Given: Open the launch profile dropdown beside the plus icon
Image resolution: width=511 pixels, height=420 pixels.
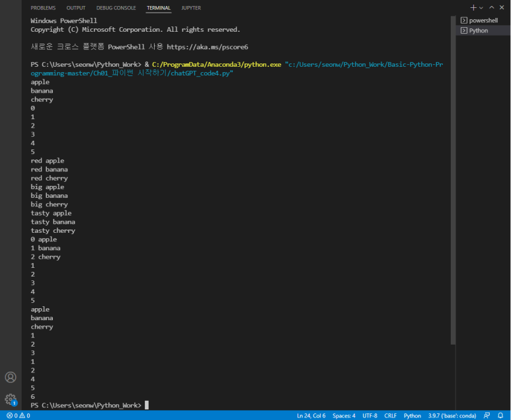Looking at the screenshot, I should pos(481,8).
